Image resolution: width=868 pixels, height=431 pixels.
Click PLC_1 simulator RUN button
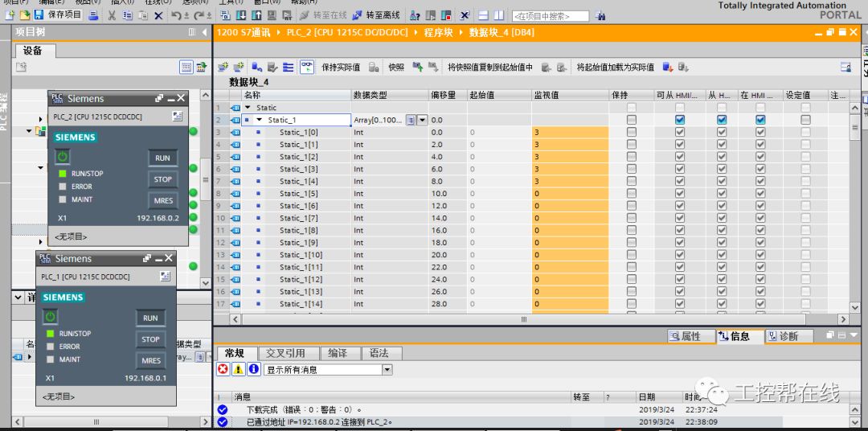pyautogui.click(x=150, y=318)
